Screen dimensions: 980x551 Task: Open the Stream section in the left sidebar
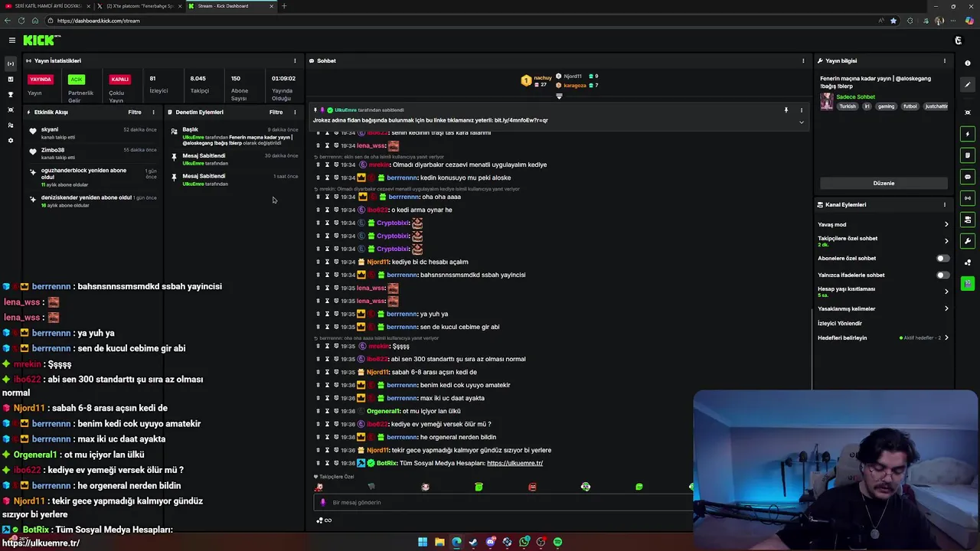point(11,64)
